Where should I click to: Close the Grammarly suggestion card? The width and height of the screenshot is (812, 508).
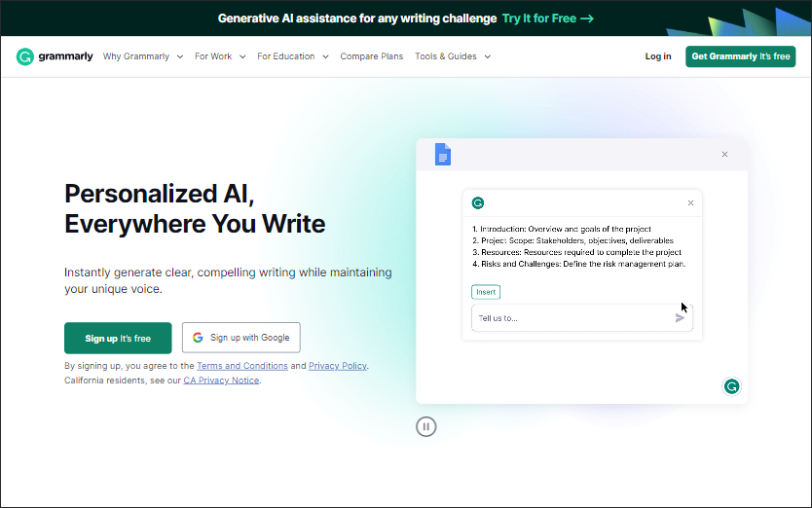pyautogui.click(x=690, y=203)
